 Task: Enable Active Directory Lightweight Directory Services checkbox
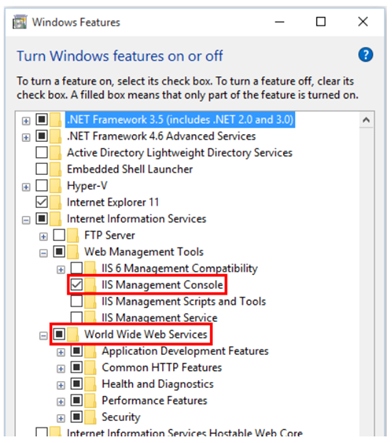pos(42,152)
